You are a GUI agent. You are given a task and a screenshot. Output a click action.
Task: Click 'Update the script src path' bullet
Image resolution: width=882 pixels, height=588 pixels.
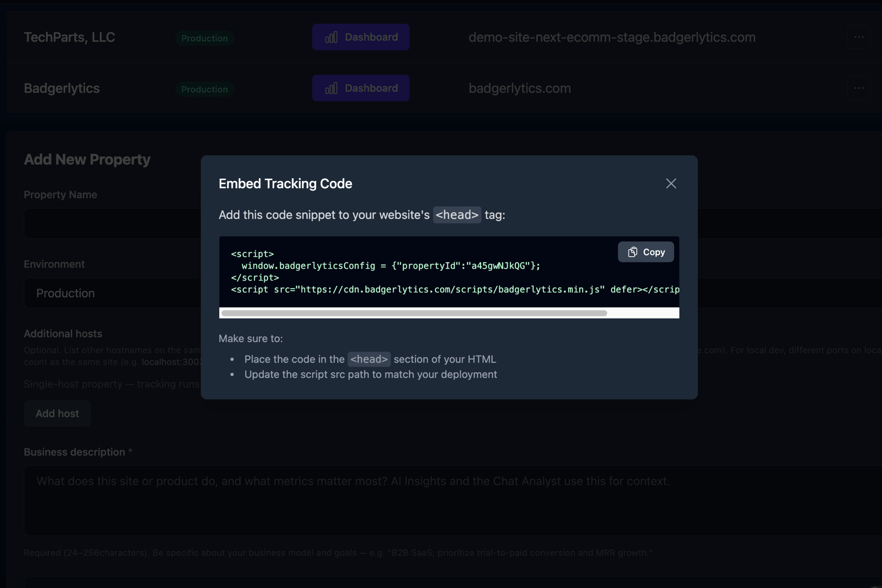pos(370,375)
